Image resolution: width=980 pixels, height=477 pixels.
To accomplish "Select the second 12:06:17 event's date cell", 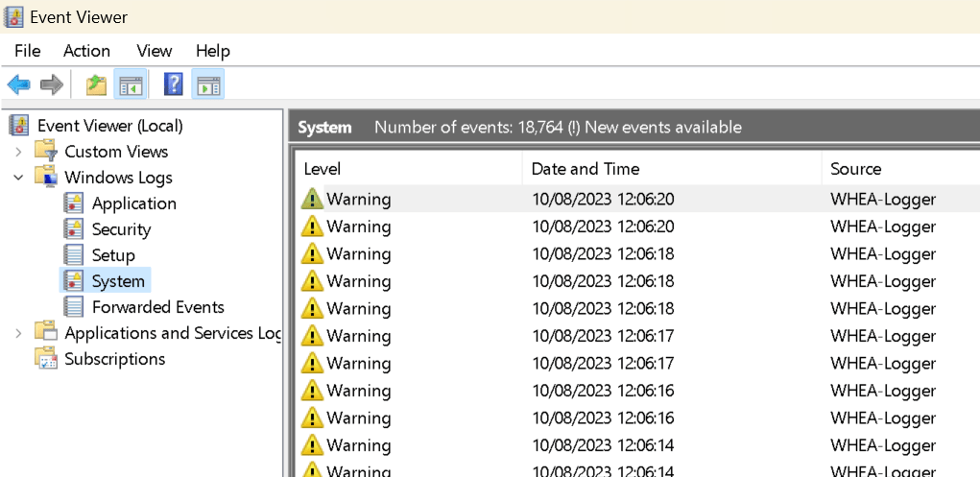I will [x=603, y=363].
